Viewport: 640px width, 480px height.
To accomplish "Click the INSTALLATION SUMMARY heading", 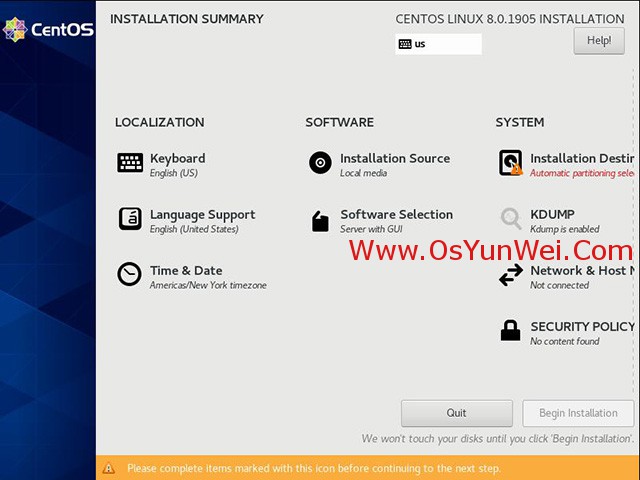I will click(187, 19).
